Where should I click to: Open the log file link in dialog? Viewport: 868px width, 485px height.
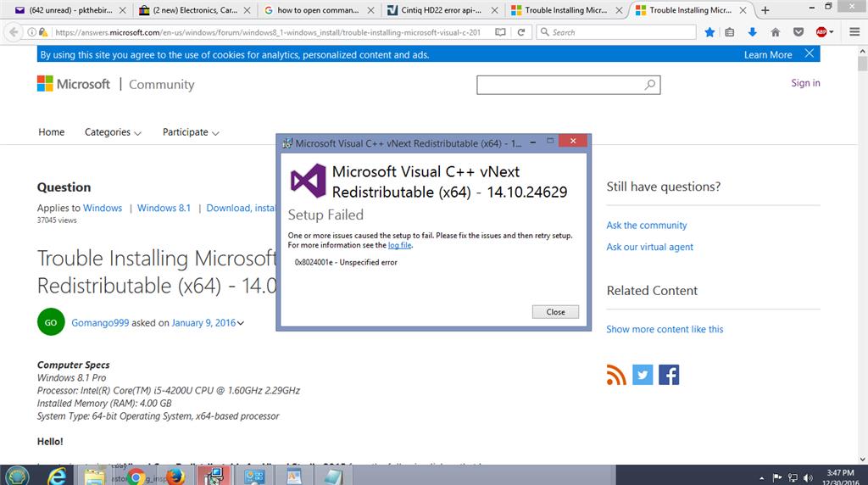(x=400, y=245)
